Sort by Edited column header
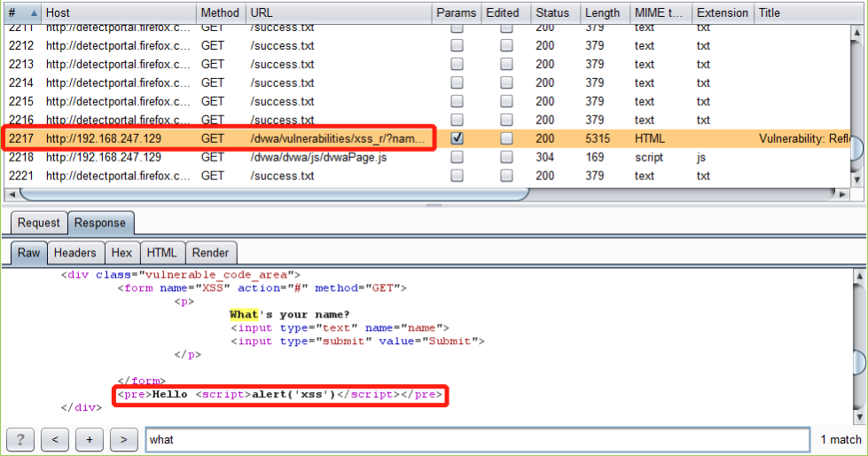This screenshot has height=456, width=868. click(506, 12)
